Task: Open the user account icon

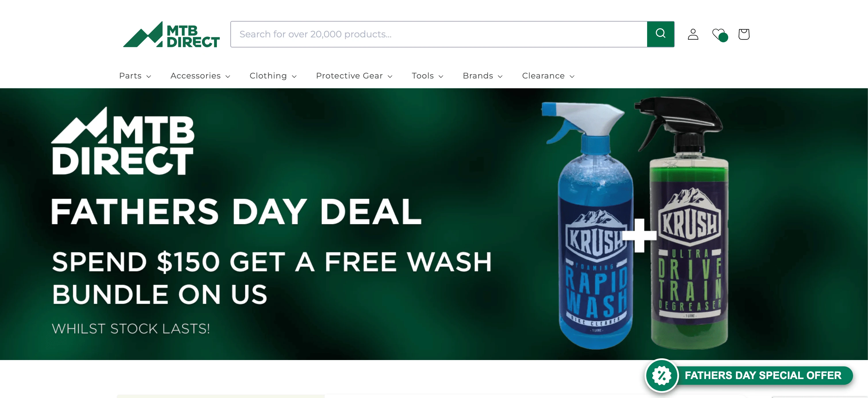Action: click(x=693, y=34)
